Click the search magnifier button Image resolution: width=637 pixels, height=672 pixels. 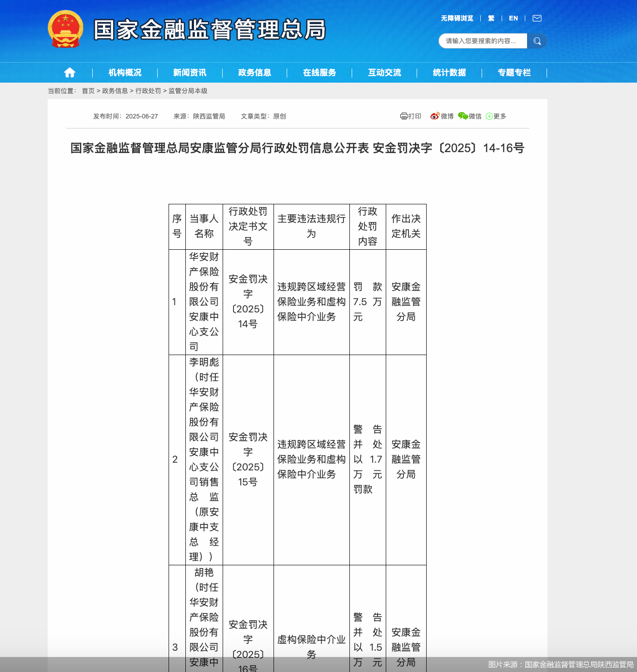tap(537, 41)
